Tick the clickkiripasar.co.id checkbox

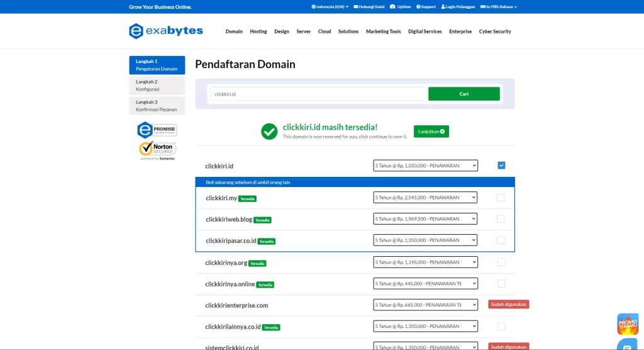501,240
